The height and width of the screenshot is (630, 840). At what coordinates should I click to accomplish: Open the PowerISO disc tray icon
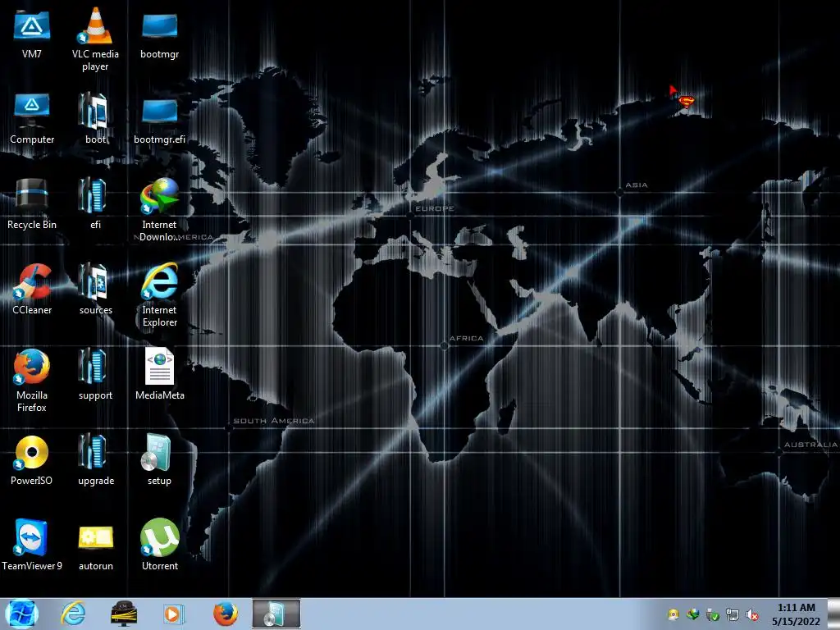(x=673, y=614)
